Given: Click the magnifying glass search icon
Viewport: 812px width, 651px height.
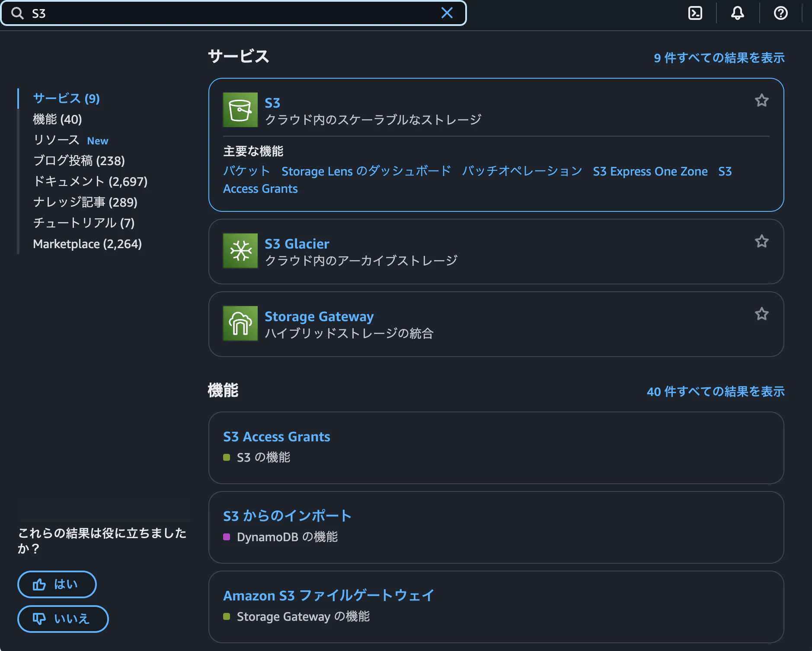Looking at the screenshot, I should coord(17,13).
